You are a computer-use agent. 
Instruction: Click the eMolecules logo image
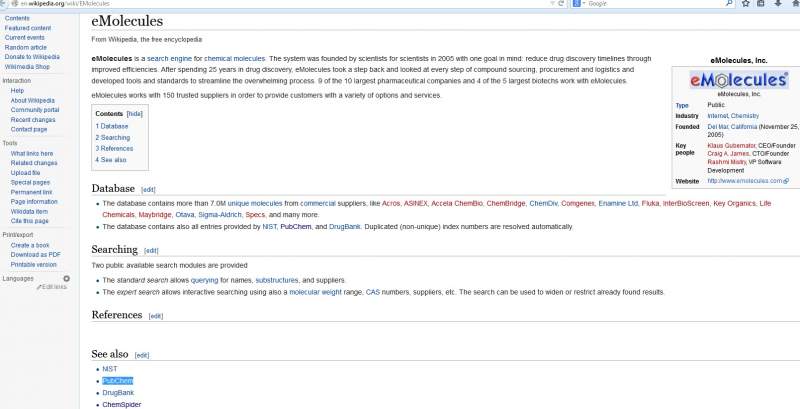coord(739,80)
